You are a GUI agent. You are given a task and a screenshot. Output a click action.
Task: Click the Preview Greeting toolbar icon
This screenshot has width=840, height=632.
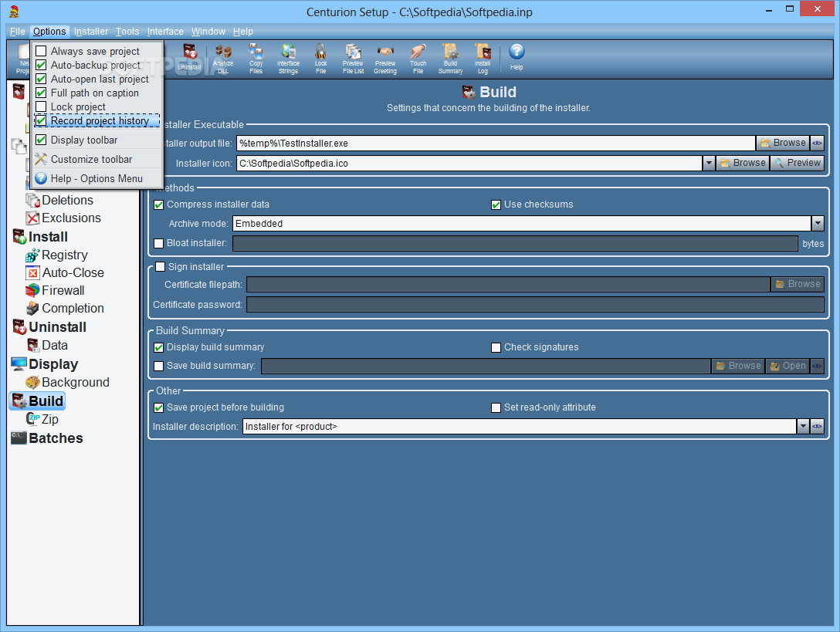[x=385, y=59]
